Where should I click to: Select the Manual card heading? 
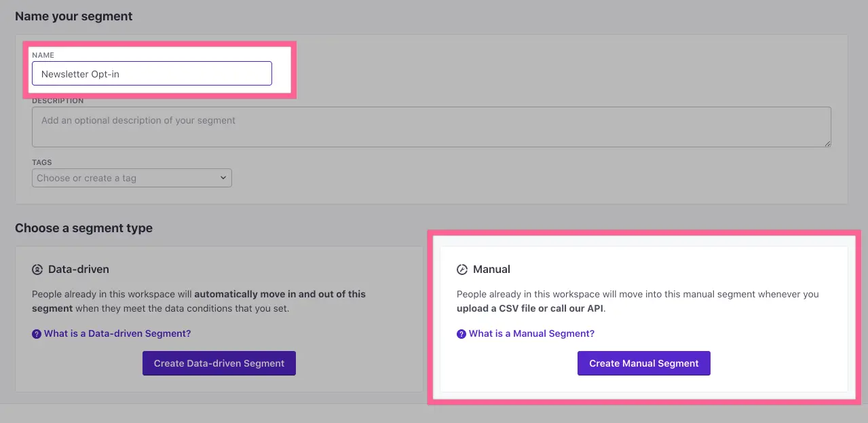click(491, 270)
